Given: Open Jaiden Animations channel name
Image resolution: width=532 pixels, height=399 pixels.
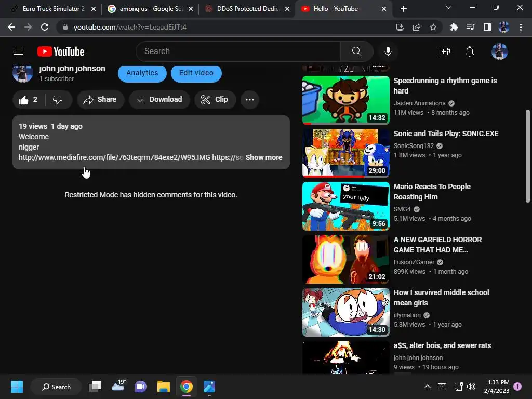Looking at the screenshot, I should 419,103.
